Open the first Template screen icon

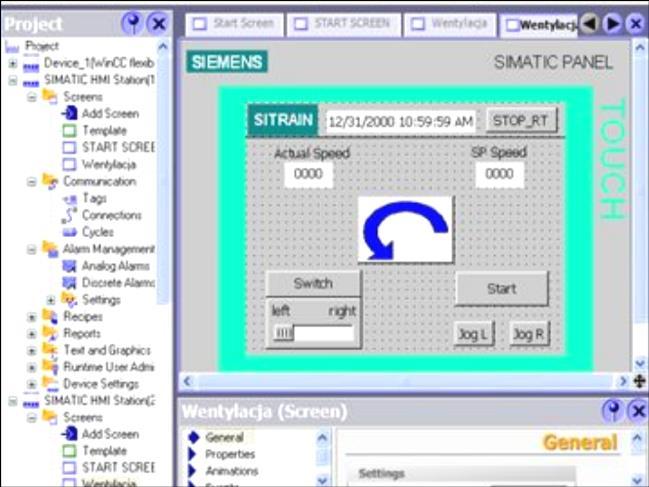69,131
